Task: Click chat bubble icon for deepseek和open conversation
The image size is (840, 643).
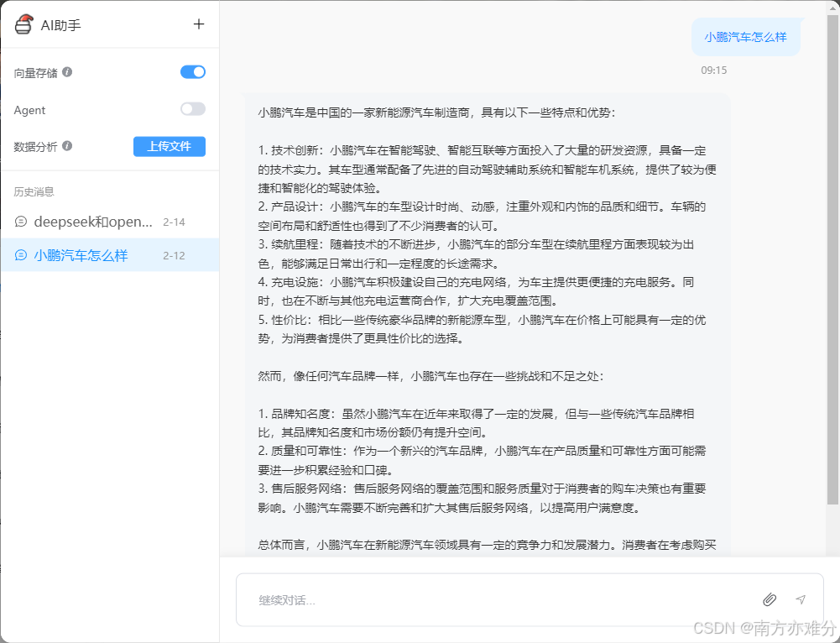Action: pos(21,222)
